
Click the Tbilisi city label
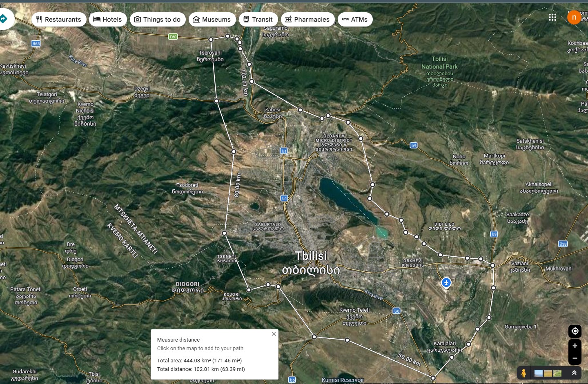coord(311,256)
